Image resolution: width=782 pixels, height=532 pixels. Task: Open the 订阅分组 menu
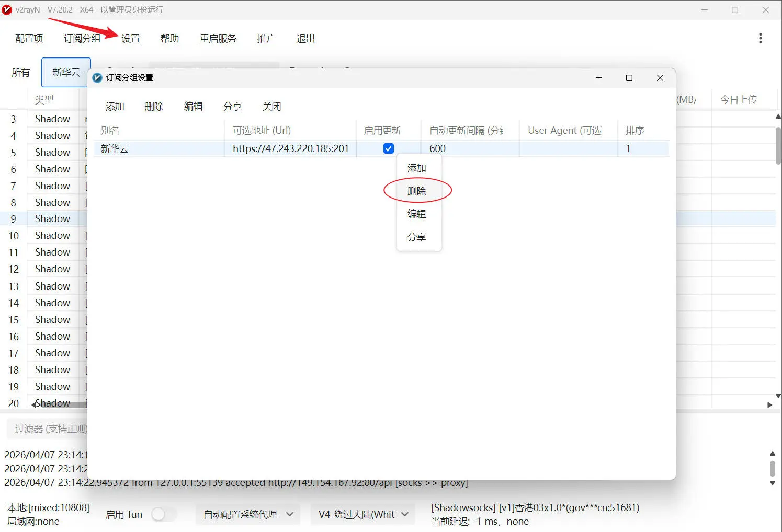(82, 38)
